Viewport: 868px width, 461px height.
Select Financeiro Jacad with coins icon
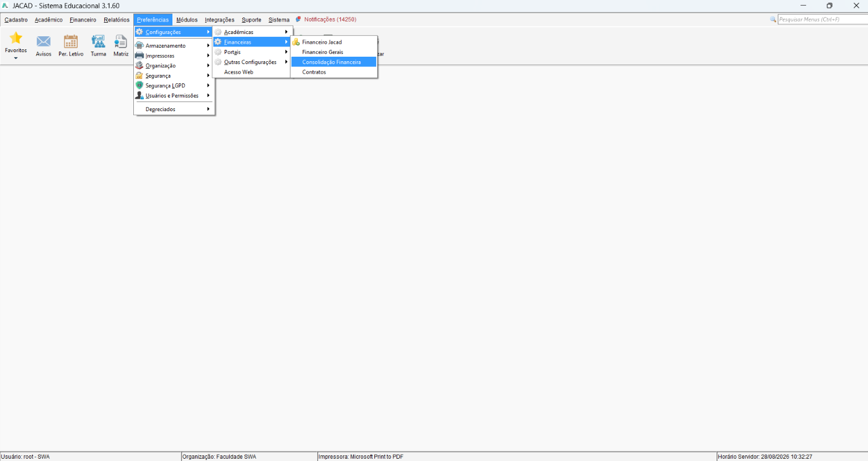(x=334, y=42)
